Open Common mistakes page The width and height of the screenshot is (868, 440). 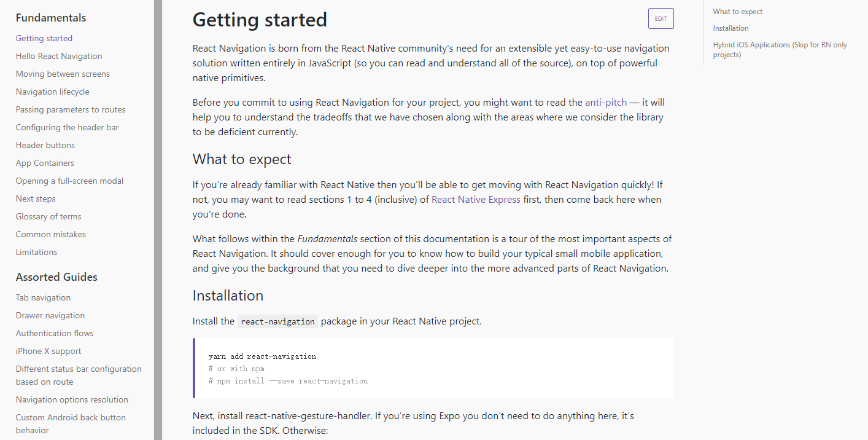[x=51, y=234]
